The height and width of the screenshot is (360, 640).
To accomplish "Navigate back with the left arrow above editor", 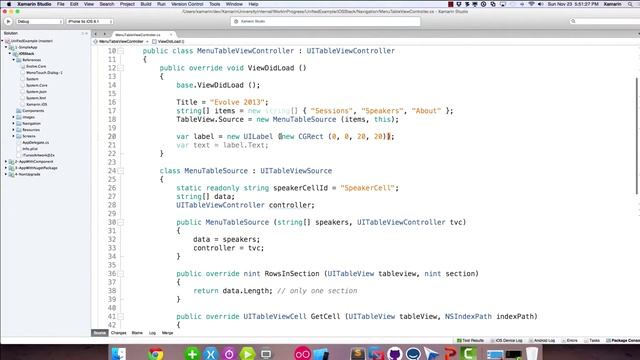I will click(96, 34).
